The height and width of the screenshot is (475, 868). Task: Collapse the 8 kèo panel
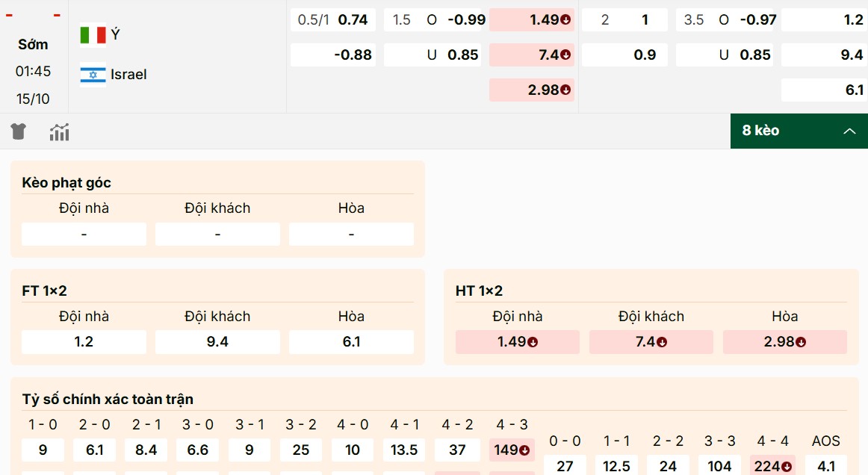(x=849, y=131)
